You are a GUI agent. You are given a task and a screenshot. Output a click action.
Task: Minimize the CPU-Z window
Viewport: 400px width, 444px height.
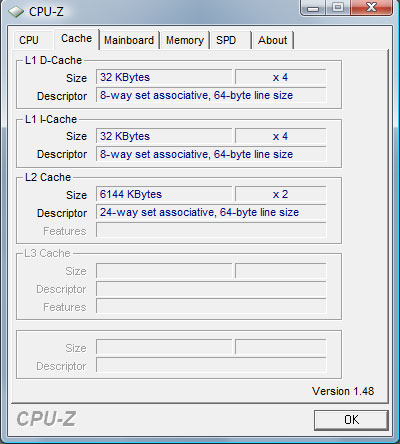(x=313, y=7)
